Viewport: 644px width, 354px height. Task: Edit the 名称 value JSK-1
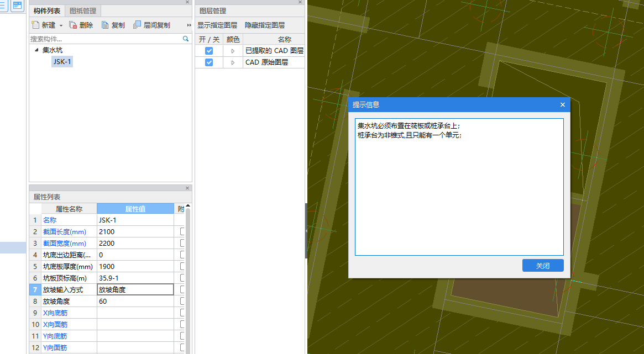(x=135, y=220)
